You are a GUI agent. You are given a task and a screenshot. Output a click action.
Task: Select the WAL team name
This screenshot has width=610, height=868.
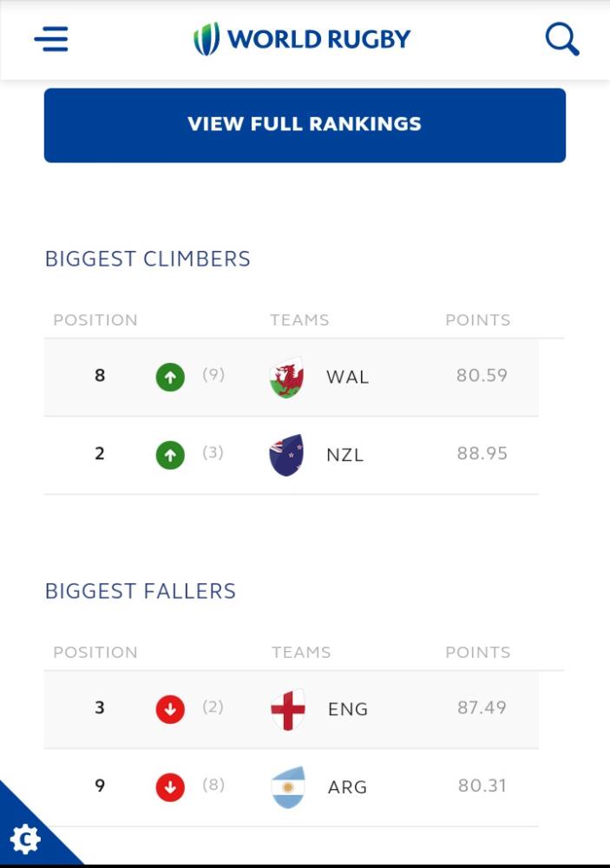347,378
